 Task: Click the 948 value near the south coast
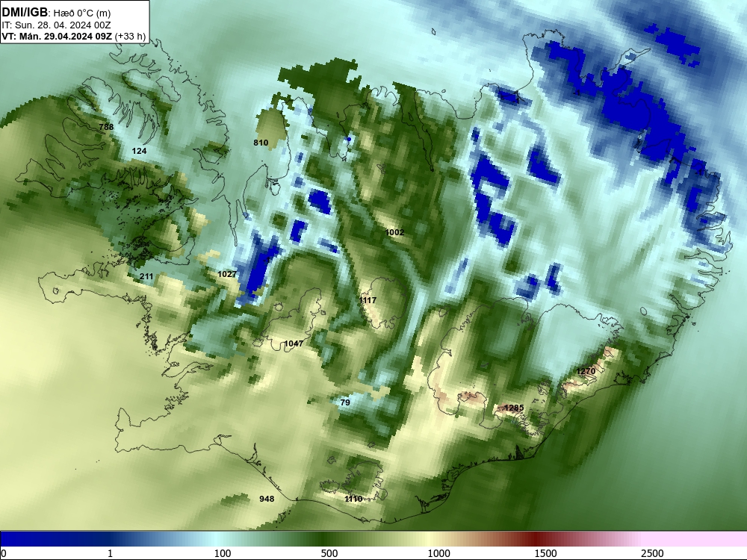tap(267, 499)
